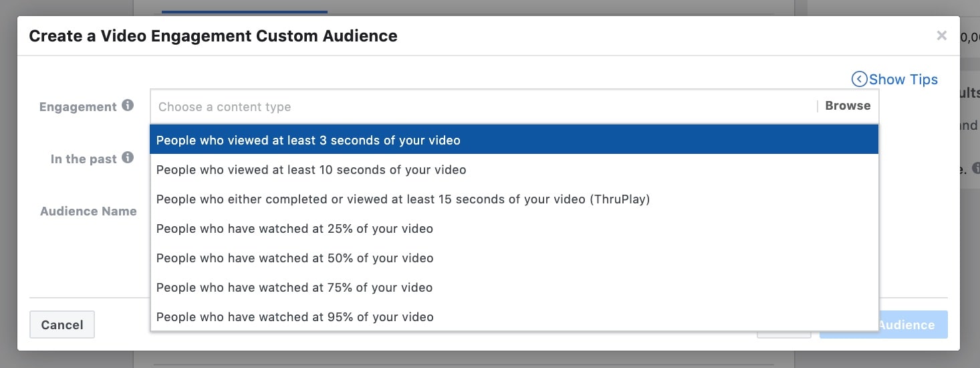This screenshot has width=980, height=368.
Task: Select viewed at least 10 seconds option
Action: 515,170
